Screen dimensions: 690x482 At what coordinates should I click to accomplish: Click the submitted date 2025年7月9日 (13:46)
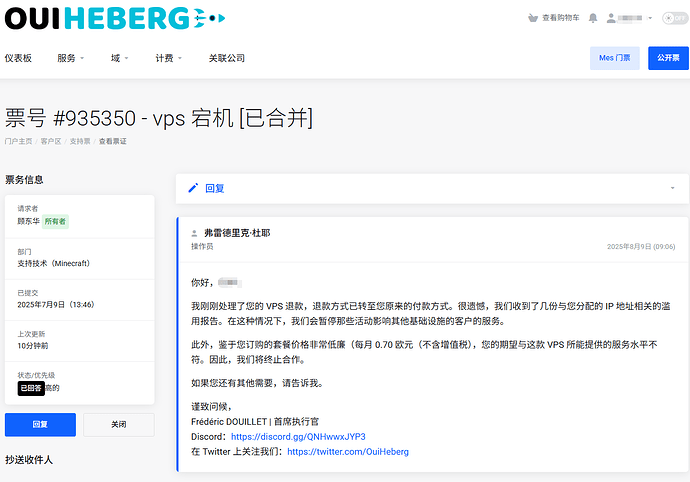[x=55, y=305]
